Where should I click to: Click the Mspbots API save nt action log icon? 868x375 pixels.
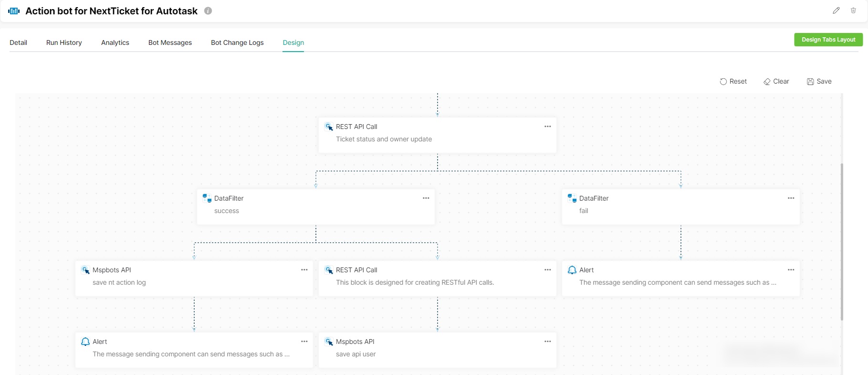pyautogui.click(x=85, y=270)
